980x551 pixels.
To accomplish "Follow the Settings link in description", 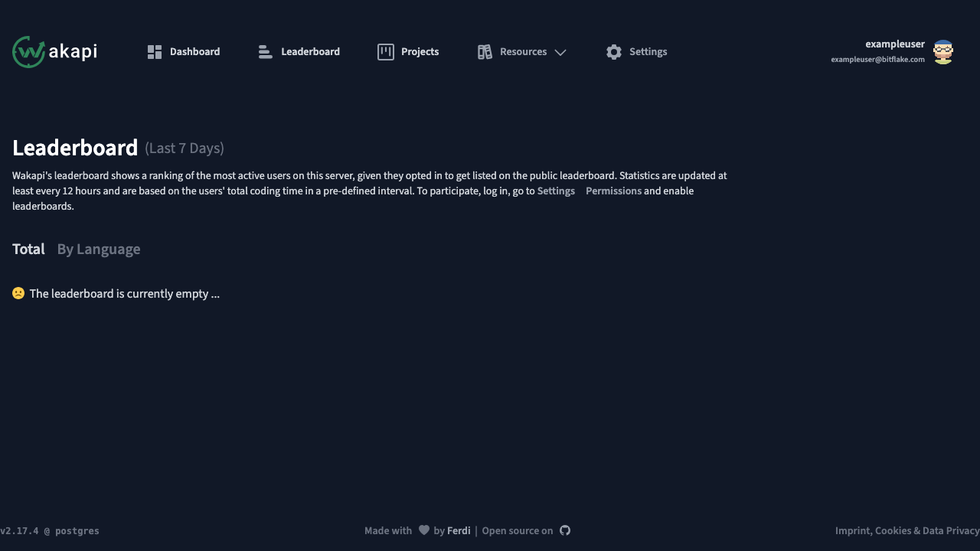I will (556, 191).
